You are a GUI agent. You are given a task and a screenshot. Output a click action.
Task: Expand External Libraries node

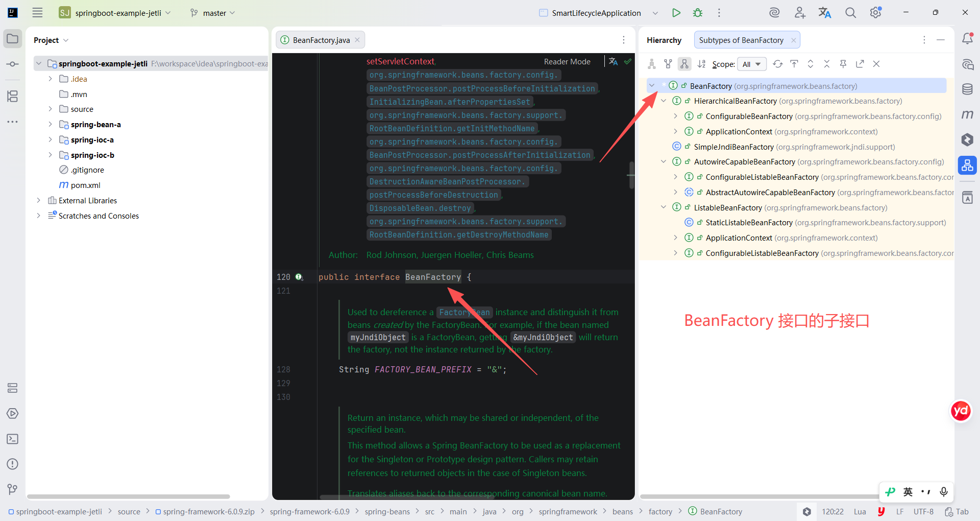[x=38, y=200]
